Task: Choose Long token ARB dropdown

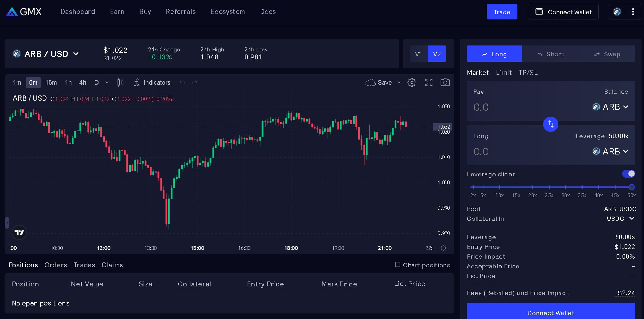Action: point(610,151)
